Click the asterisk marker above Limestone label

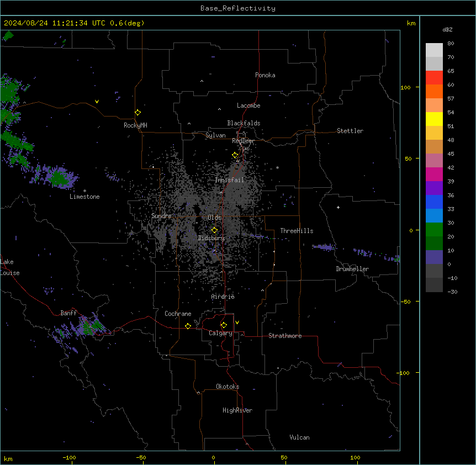pos(84,191)
